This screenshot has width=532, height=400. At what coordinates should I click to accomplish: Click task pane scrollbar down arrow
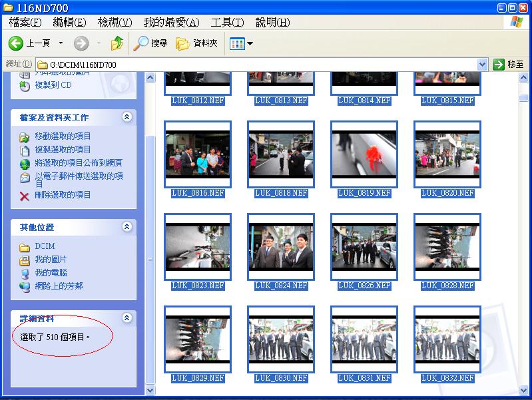coord(150,390)
